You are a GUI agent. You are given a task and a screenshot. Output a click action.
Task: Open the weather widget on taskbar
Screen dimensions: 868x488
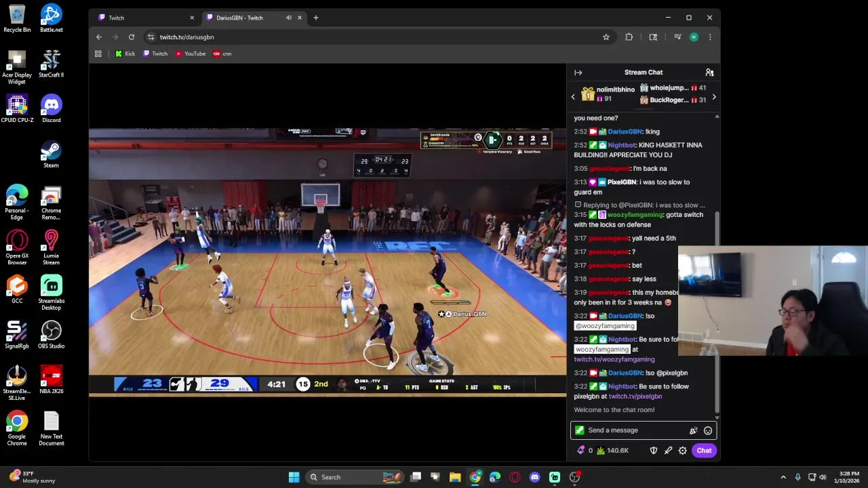(33, 477)
